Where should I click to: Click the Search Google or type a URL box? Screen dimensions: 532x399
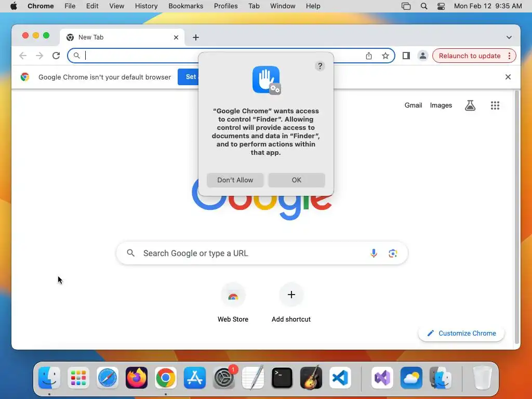262,253
